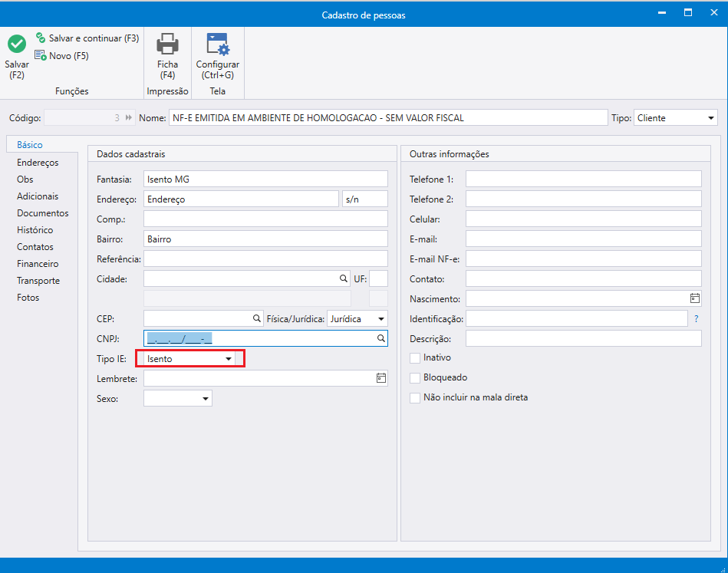Click the address number field showing s/n
Image resolution: width=728 pixels, height=573 pixels.
[x=365, y=199]
